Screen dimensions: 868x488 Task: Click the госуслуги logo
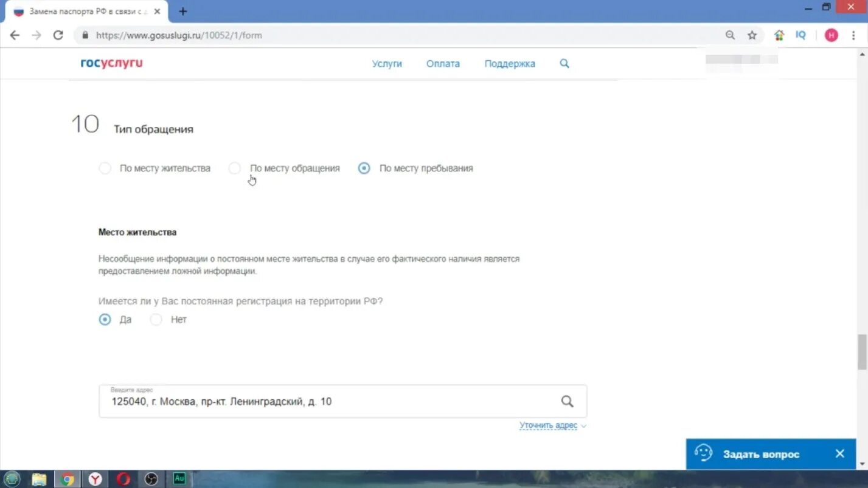click(x=111, y=63)
